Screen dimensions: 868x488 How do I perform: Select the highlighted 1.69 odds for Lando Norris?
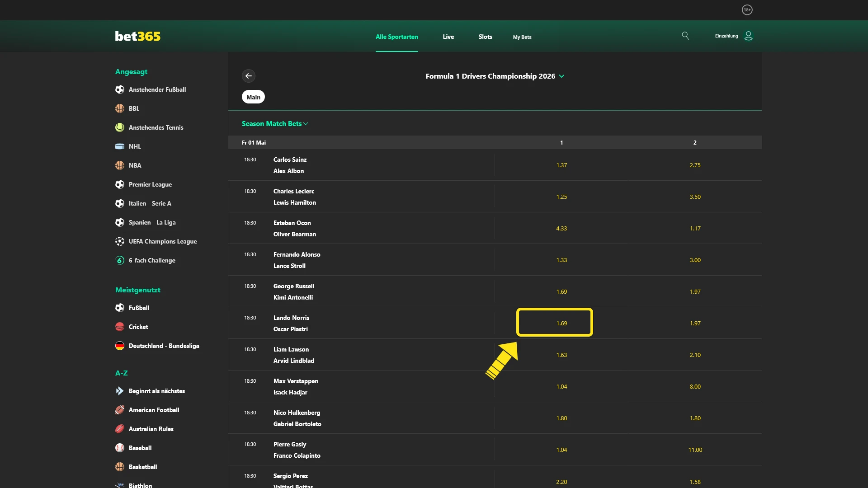555,323
